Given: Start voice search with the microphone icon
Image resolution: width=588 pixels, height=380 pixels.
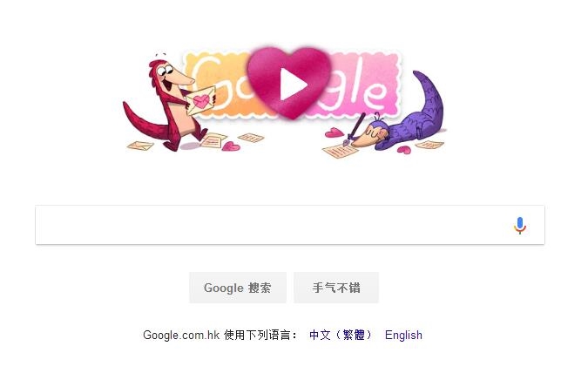Looking at the screenshot, I should tap(520, 226).
